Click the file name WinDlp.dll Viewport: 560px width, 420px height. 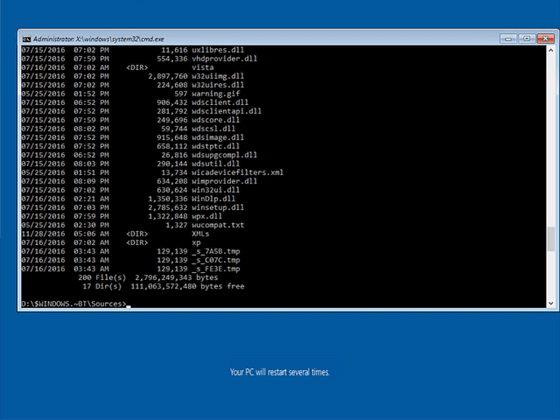coord(214,199)
